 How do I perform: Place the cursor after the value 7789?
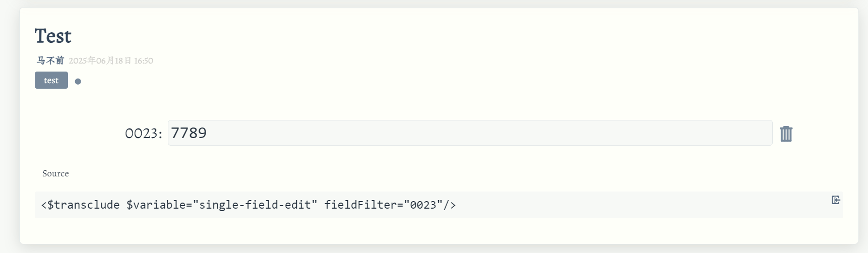point(208,133)
